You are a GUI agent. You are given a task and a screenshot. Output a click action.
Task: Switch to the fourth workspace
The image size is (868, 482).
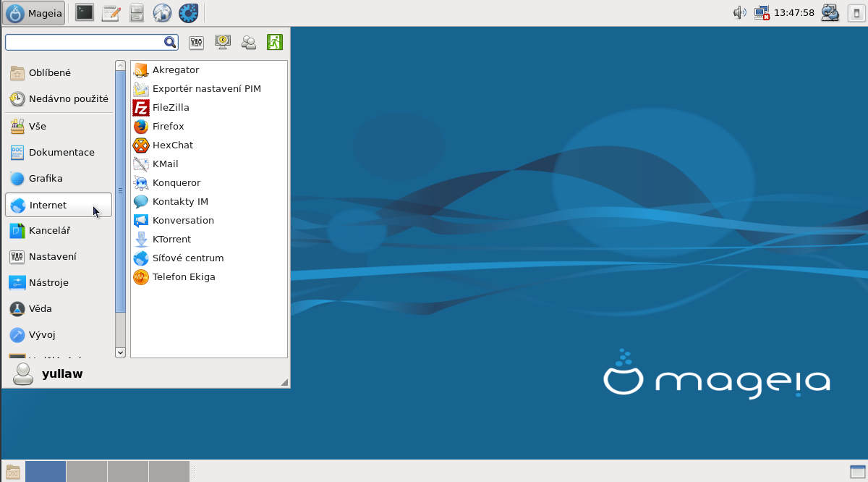click(169, 471)
